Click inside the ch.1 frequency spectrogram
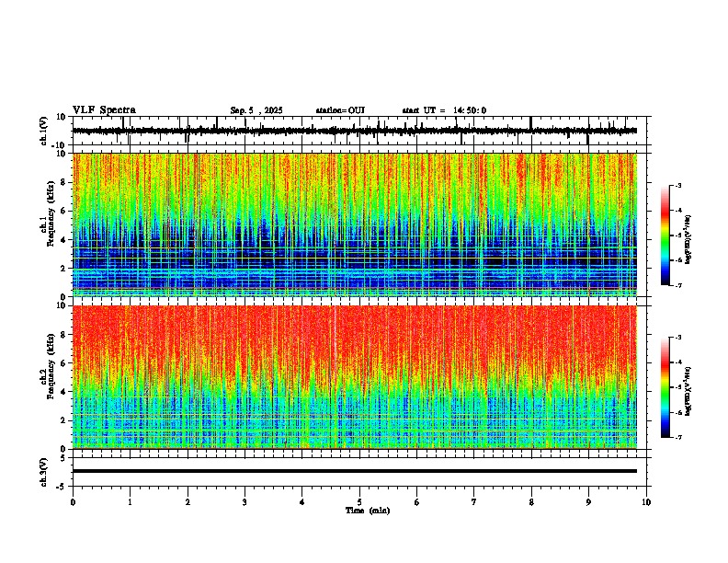 click(x=354, y=224)
